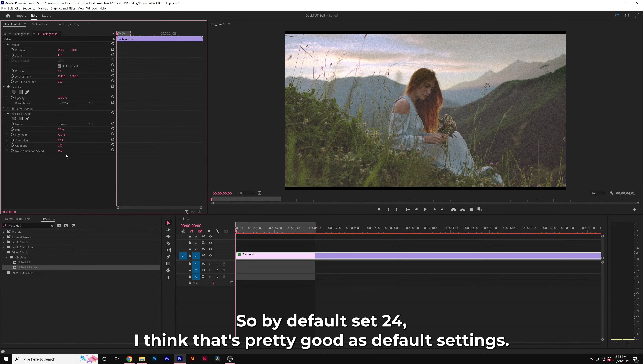Select the Track Select Forward tool

click(168, 230)
